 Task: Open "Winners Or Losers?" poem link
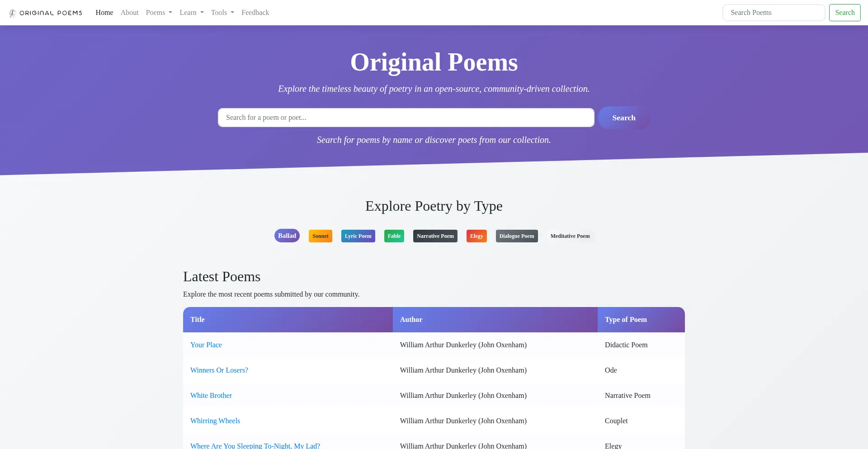[x=219, y=370]
